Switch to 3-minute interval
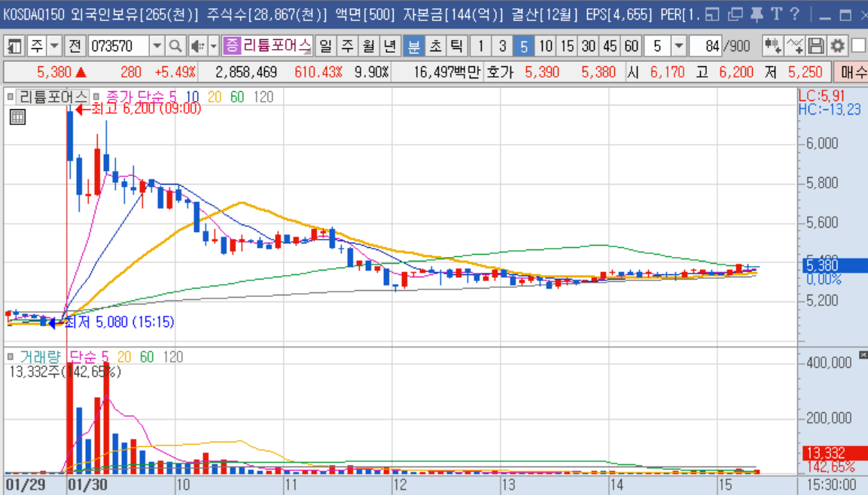The height and width of the screenshot is (495, 868). point(502,46)
